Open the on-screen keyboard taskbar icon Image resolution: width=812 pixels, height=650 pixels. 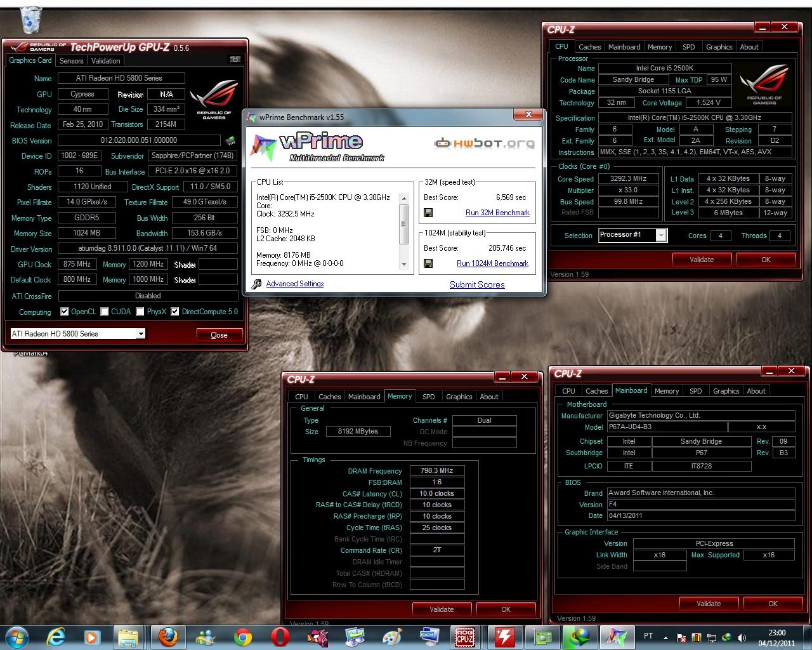coord(429,637)
